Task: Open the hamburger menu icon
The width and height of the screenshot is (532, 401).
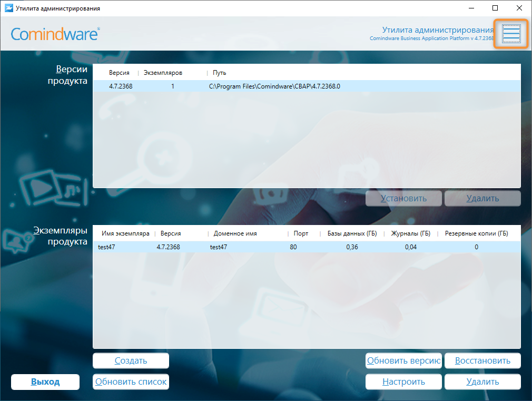Action: click(x=511, y=34)
